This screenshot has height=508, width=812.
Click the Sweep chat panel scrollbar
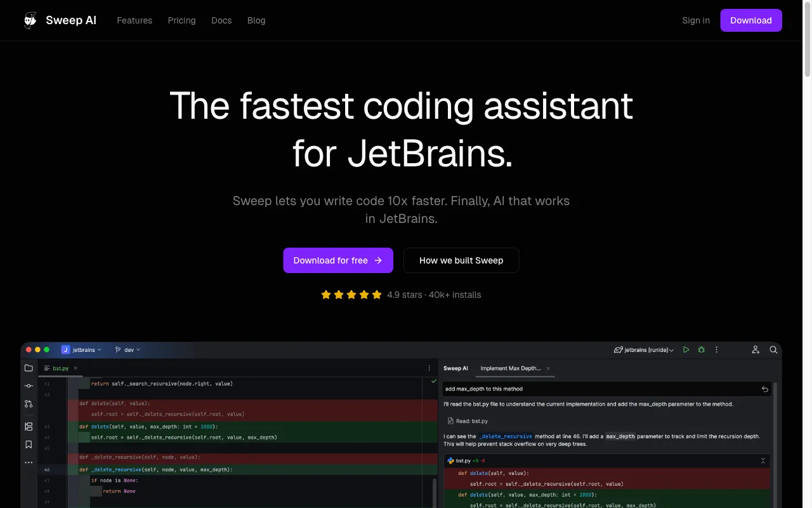775,444
